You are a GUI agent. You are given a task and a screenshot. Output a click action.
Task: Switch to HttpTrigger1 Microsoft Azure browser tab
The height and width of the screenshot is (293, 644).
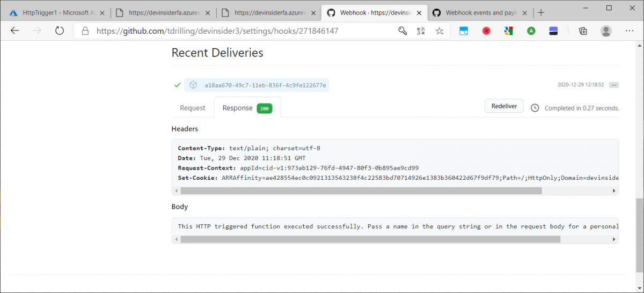pos(56,13)
